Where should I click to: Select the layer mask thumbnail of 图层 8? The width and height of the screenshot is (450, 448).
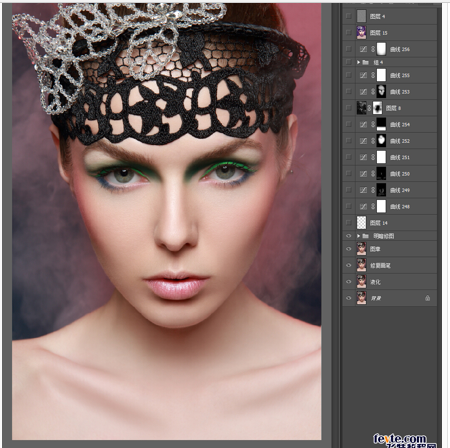point(377,108)
